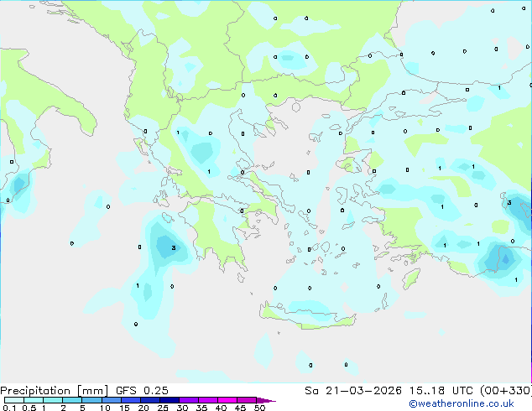532x411 pixels.
Task: Click the 0.5–1 mm legend color box
Action: [34, 400]
